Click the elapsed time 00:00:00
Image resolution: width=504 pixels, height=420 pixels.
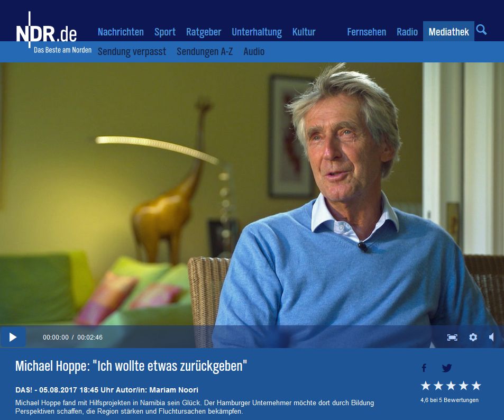coord(56,337)
